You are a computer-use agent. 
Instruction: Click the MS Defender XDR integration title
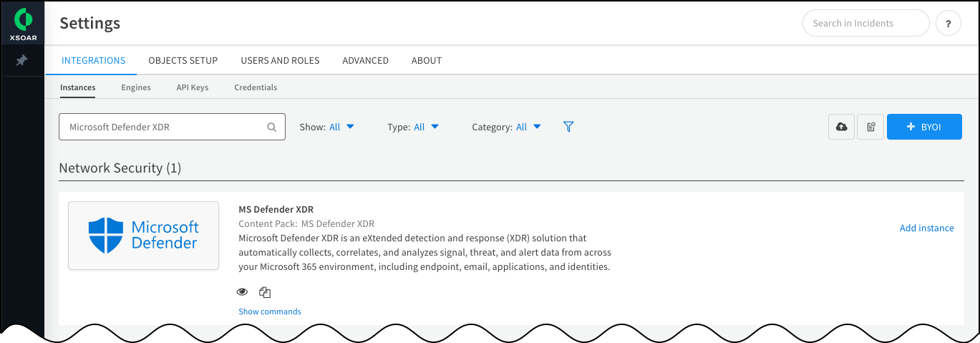pos(276,210)
